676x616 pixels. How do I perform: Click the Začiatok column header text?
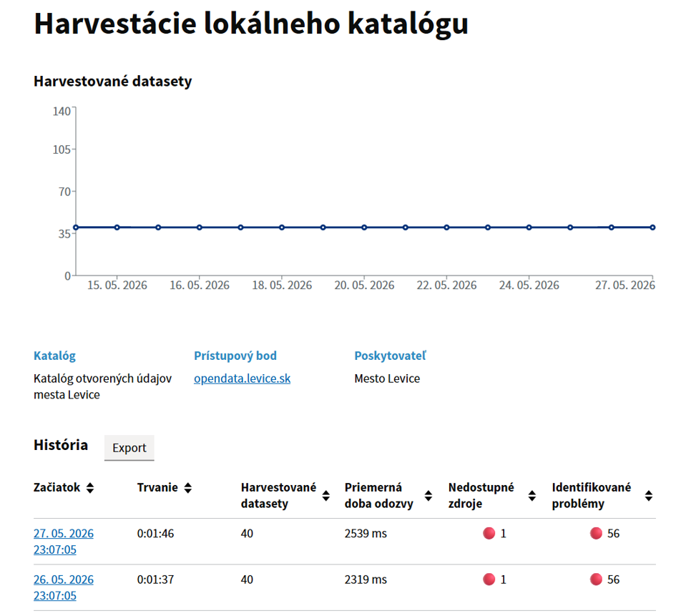click(57, 487)
